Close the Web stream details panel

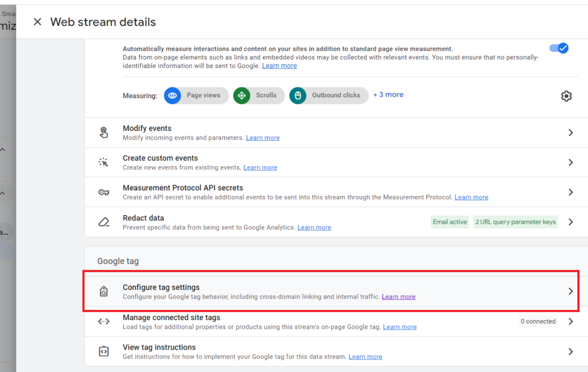pos(37,22)
